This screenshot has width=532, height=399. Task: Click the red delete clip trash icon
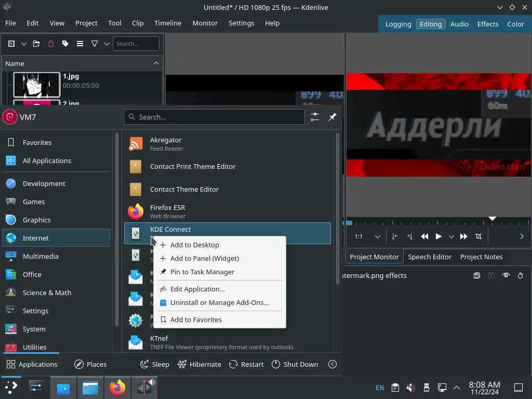(x=51, y=44)
